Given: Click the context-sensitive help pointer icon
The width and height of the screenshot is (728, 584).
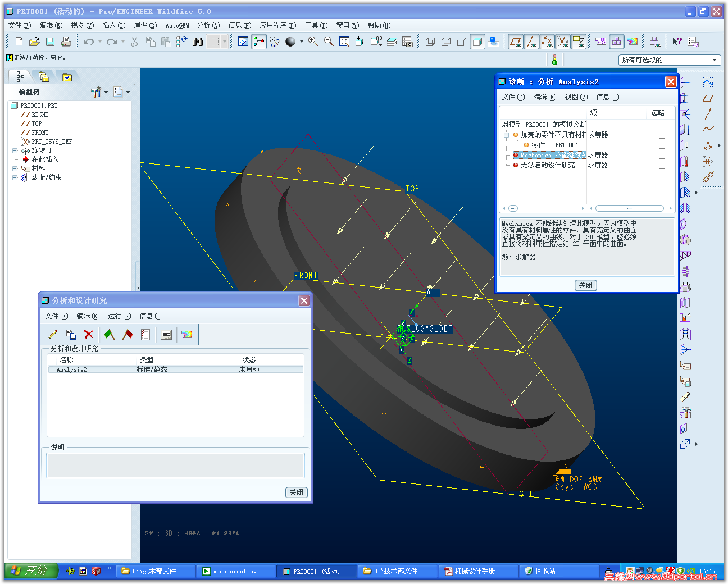Looking at the screenshot, I should (677, 42).
